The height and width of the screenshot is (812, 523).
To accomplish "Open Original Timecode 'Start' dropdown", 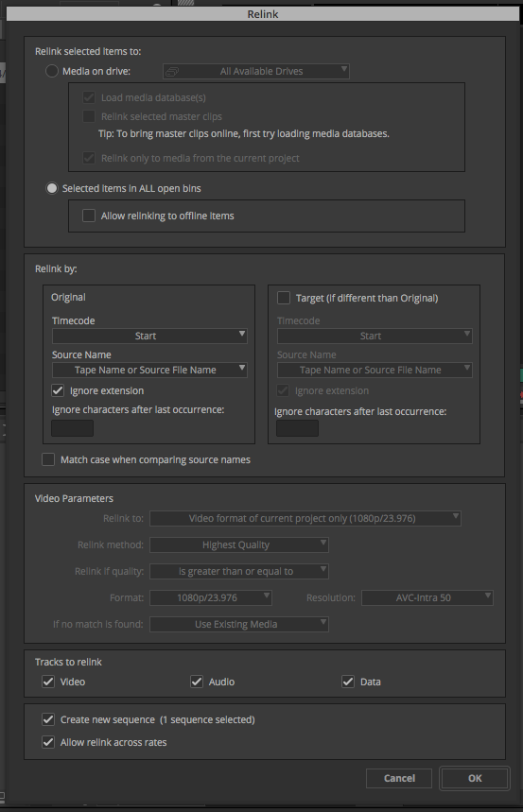I will click(149, 337).
